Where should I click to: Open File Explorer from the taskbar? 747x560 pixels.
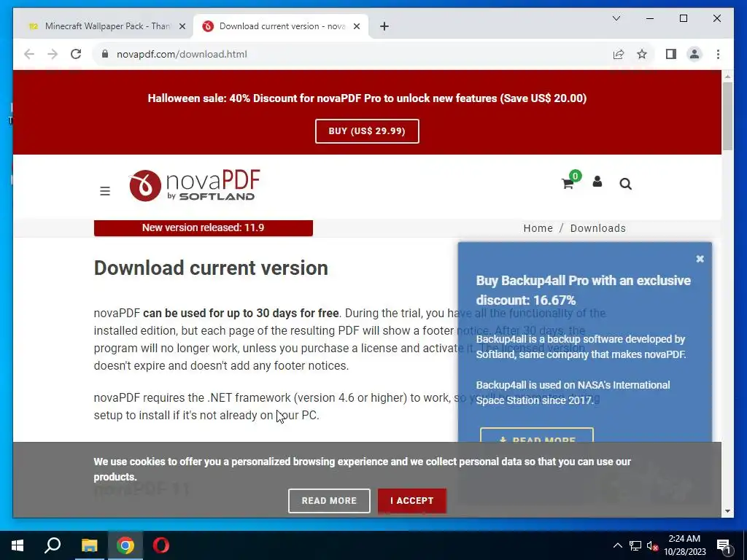tap(88, 545)
